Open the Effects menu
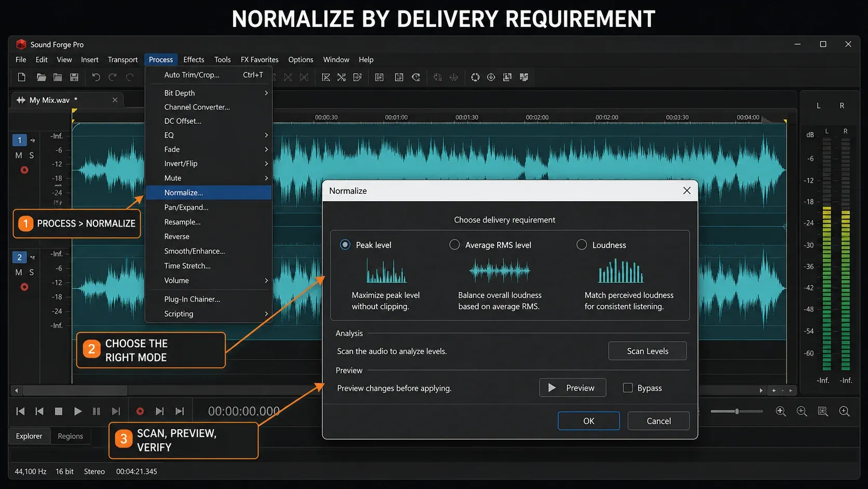Image resolution: width=868 pixels, height=489 pixels. click(x=194, y=60)
